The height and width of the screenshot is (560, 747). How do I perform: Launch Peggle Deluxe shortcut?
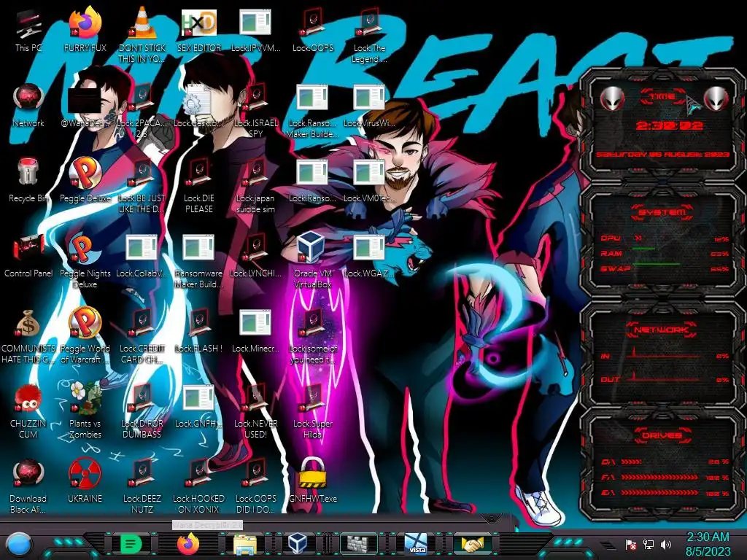85,181
